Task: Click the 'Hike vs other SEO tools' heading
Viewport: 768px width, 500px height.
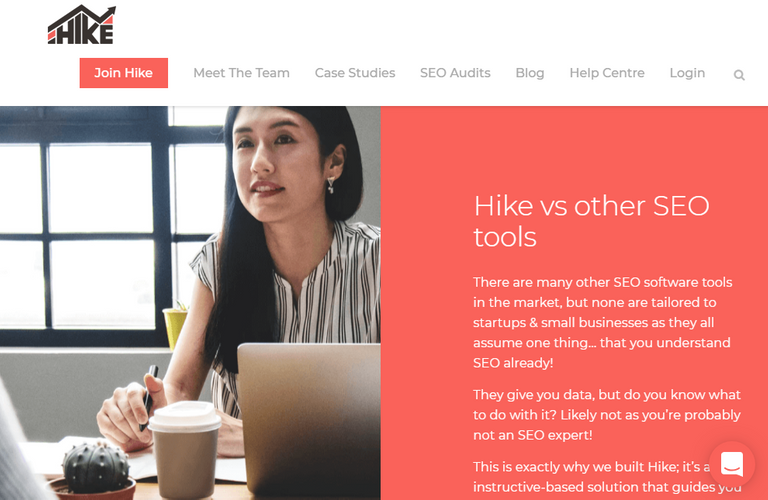Action: [591, 221]
